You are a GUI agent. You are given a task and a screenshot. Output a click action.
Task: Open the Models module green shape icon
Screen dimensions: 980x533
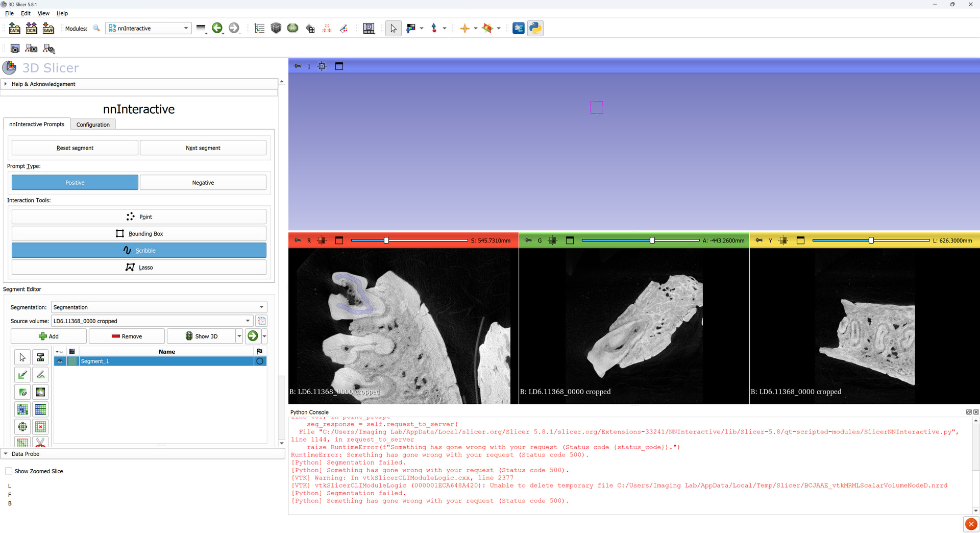point(292,28)
